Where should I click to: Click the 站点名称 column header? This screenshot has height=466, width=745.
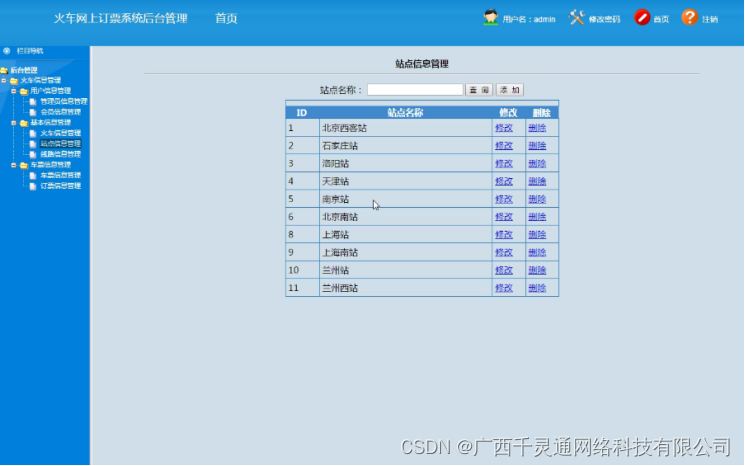[x=405, y=113]
